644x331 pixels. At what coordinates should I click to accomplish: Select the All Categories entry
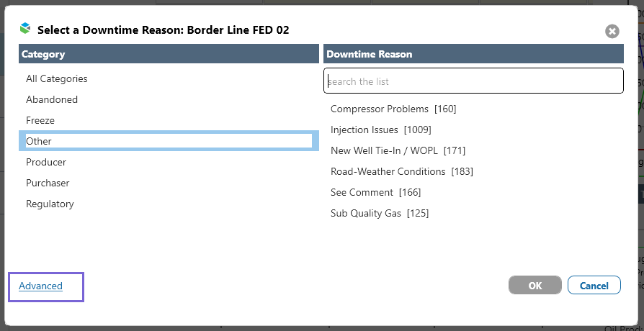pos(57,78)
